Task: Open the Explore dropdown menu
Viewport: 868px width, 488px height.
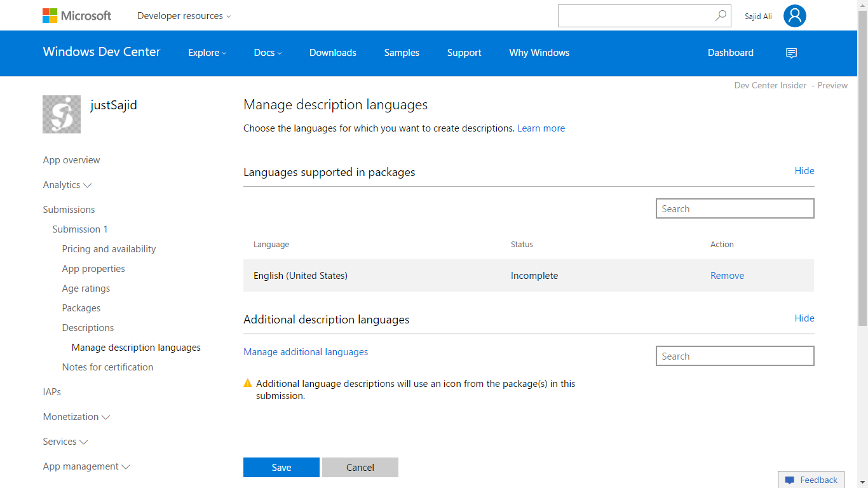Action: click(x=207, y=53)
